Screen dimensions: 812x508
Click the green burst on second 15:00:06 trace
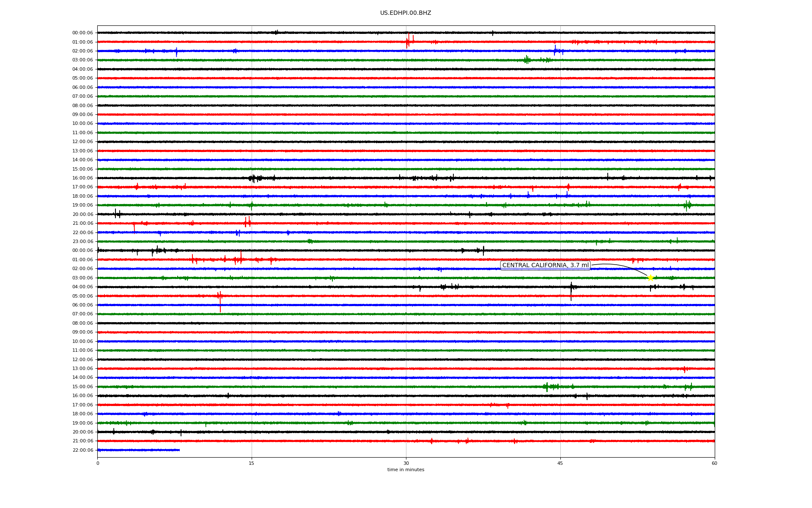547,387
